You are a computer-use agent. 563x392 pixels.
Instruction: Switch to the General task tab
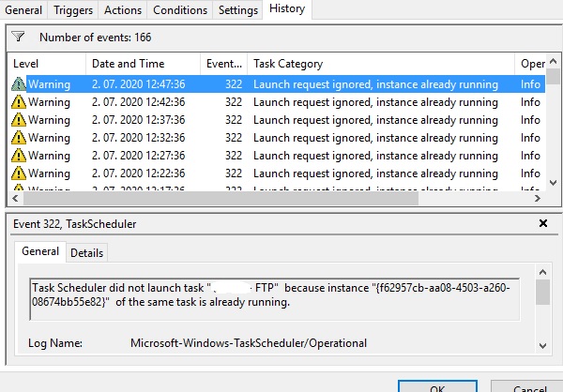(x=23, y=10)
